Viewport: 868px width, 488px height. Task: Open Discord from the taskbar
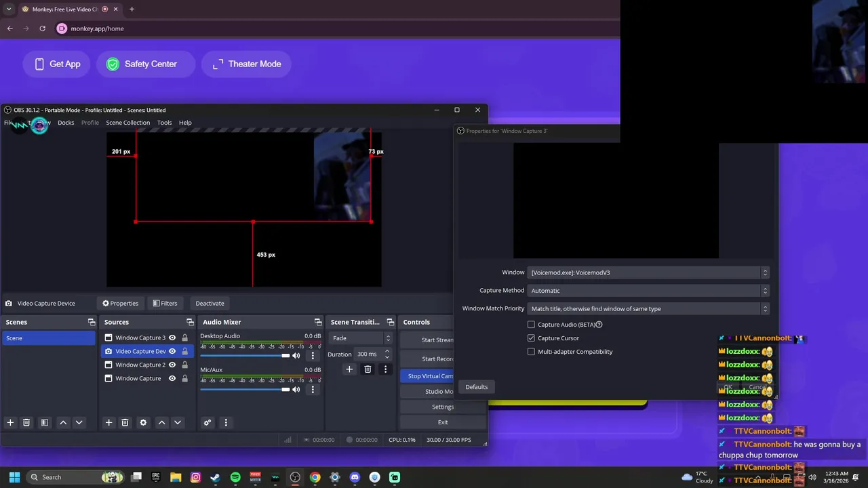pyautogui.click(x=355, y=477)
